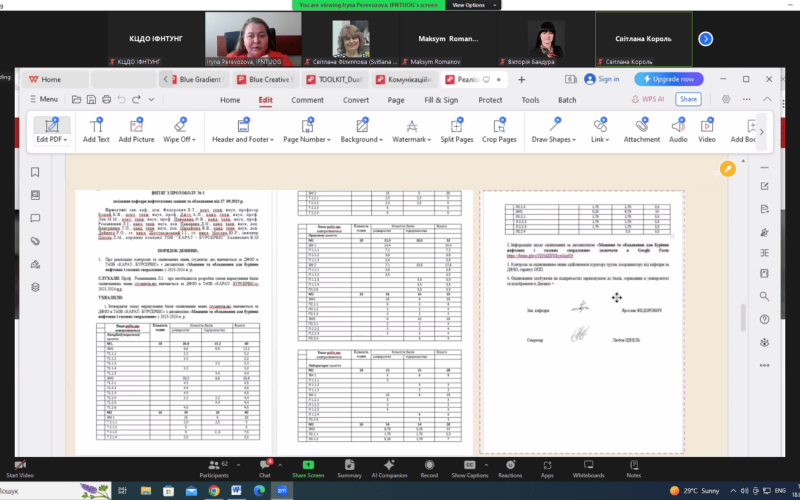Open Page Number dropdown
800x500 pixels.
pos(307,131)
